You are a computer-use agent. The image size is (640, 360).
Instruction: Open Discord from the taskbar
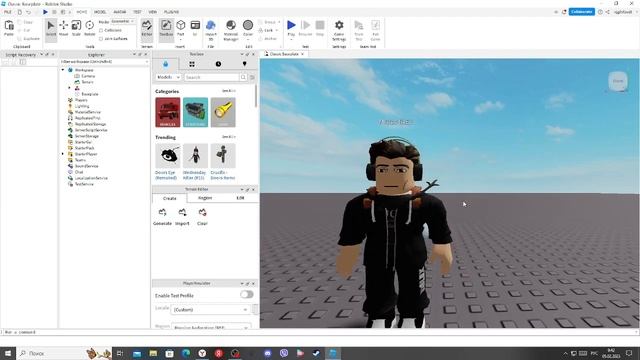pos(267,353)
